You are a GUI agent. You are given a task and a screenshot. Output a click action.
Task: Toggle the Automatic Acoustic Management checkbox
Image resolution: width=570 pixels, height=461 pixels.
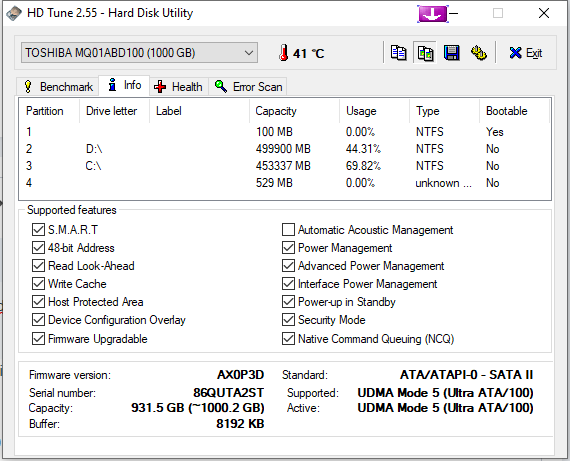288,230
